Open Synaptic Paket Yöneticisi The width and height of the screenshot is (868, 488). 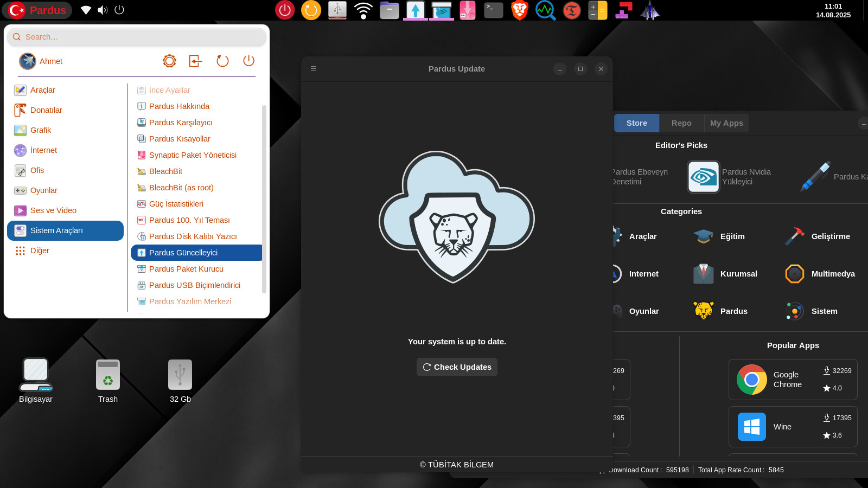click(x=196, y=155)
